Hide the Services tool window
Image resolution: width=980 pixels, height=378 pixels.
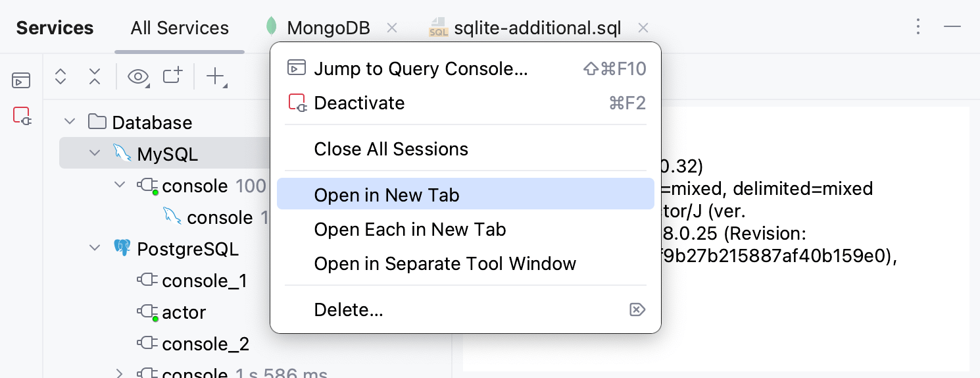pos(952,27)
